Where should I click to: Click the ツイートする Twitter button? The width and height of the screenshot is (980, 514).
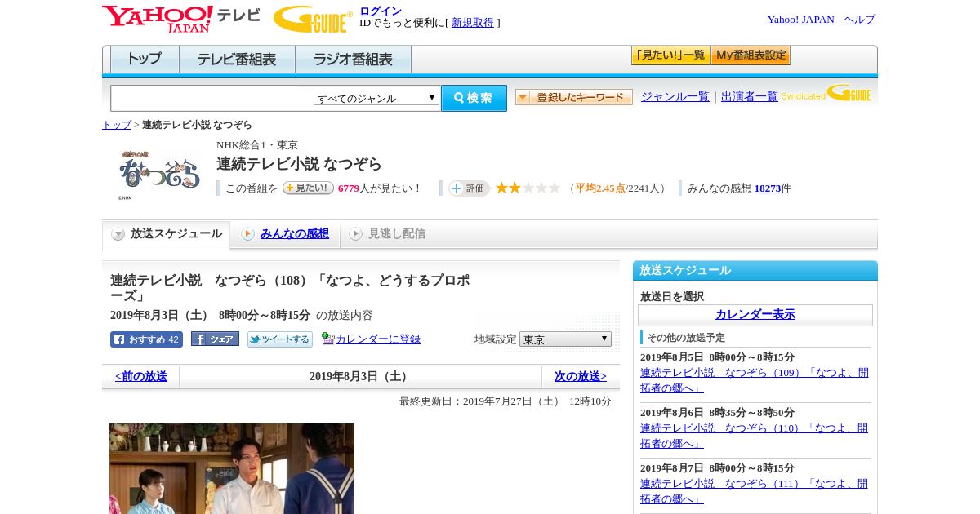[280, 339]
